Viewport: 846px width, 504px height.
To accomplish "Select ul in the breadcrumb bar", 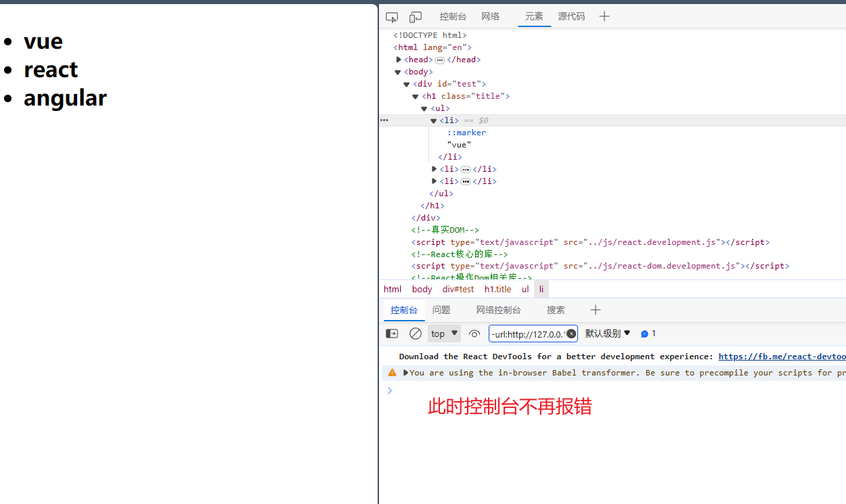I will coord(525,289).
